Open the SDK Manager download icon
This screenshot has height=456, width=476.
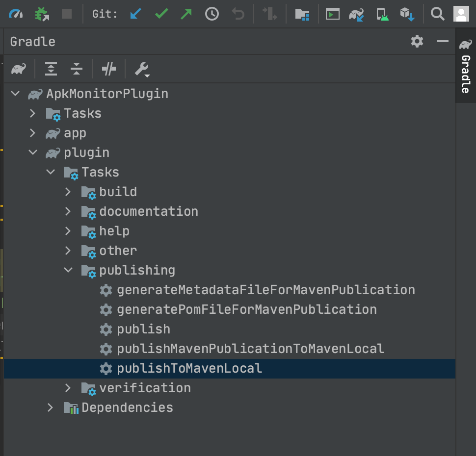tap(407, 14)
